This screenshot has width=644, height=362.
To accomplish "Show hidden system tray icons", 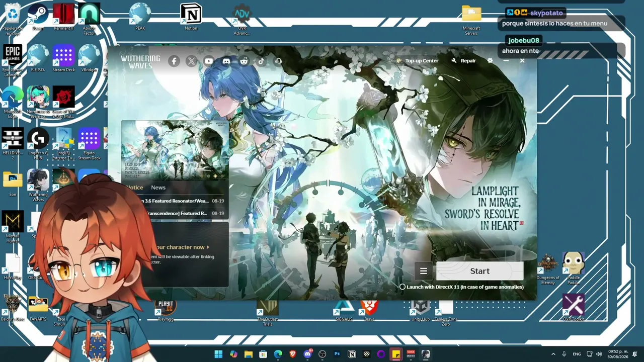I will pyautogui.click(x=553, y=354).
